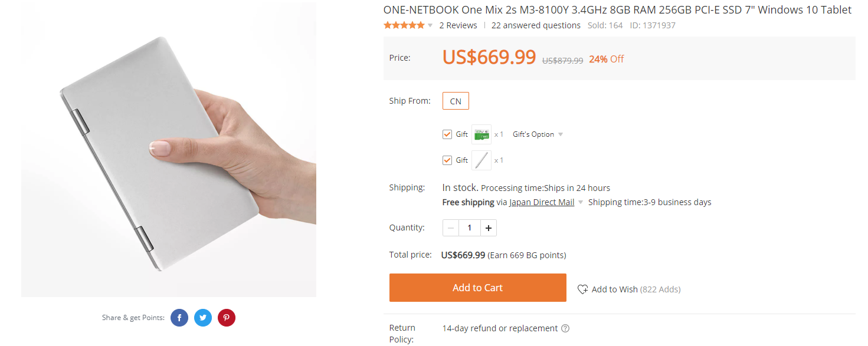View the 22 answered questions
Viewport: 868px width, 346px height.
536,25
